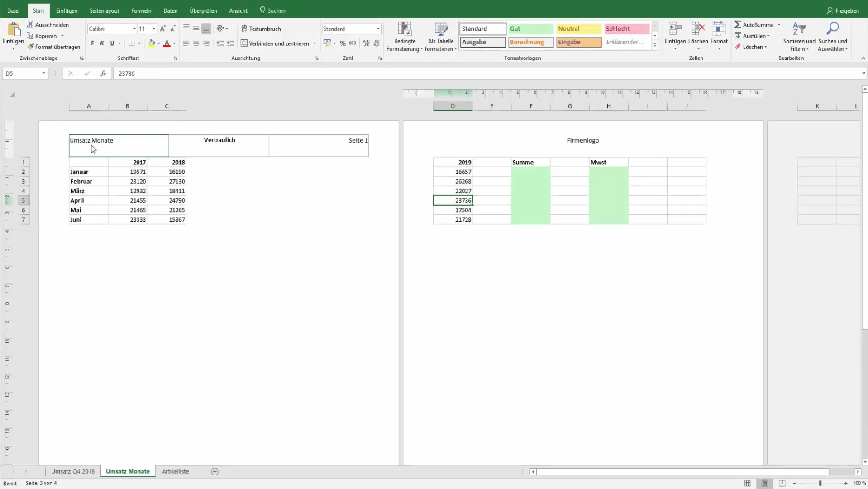
Task: Increase indent icon
Action: [230, 43]
